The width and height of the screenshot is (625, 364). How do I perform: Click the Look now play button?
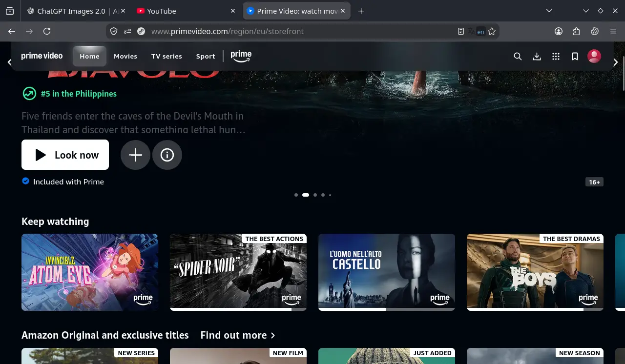[65, 155]
